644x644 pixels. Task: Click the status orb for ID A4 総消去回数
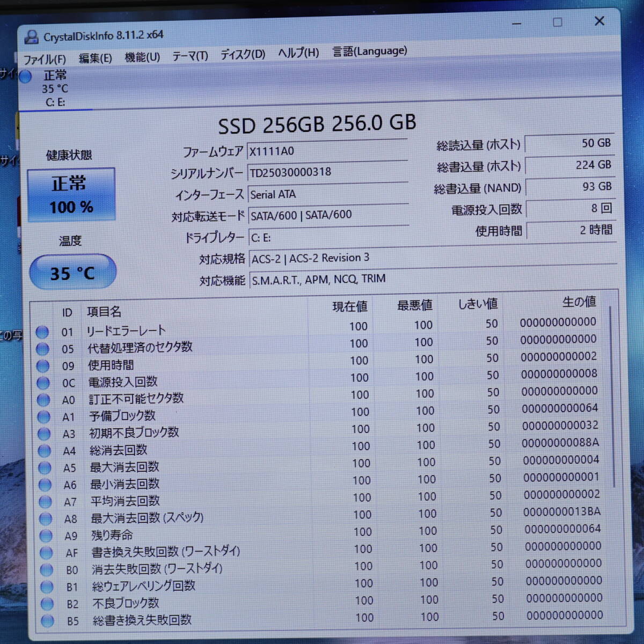click(45, 451)
